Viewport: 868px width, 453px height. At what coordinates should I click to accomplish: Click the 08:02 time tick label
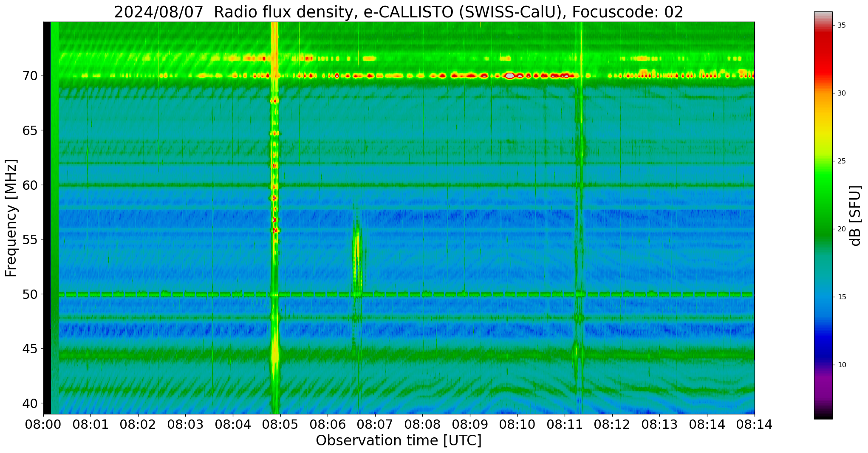(x=138, y=424)
